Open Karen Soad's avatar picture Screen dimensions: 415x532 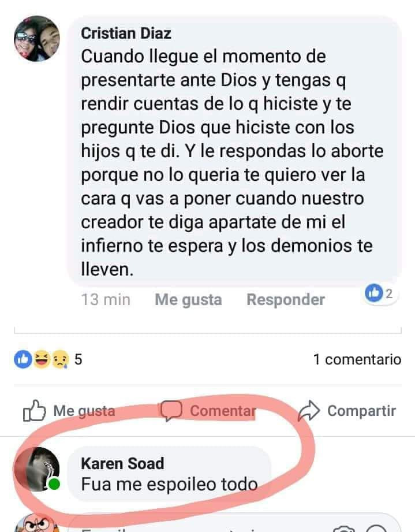[36, 469]
